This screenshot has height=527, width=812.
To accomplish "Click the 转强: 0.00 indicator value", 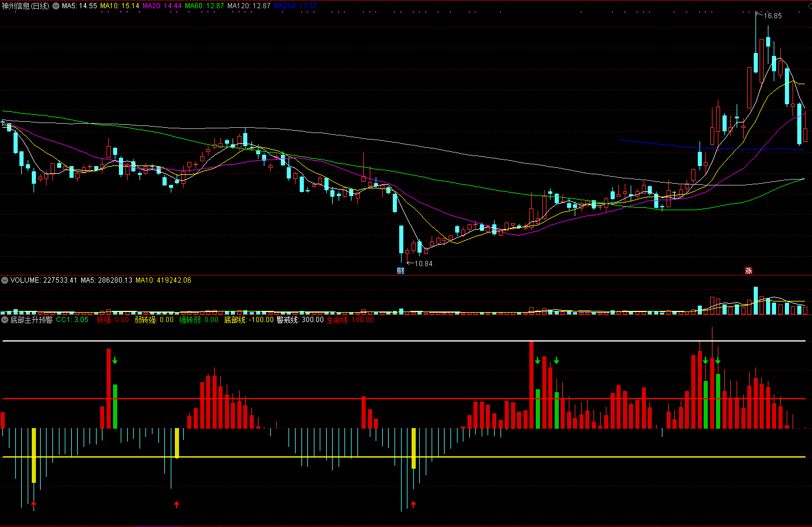I will 113,320.
